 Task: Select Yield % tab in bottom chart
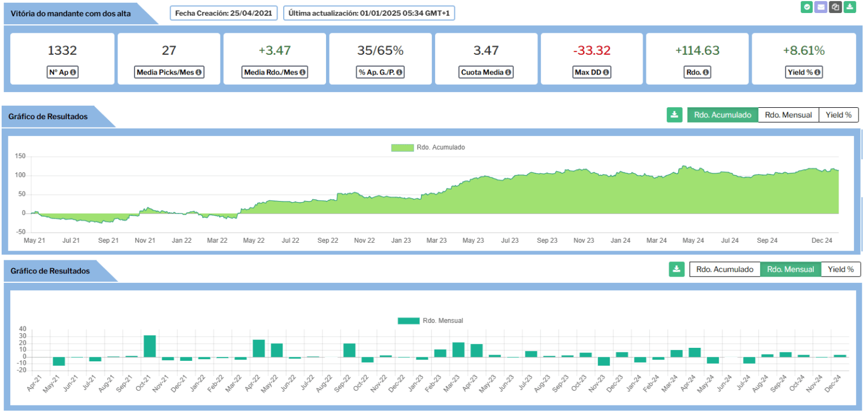coord(840,269)
